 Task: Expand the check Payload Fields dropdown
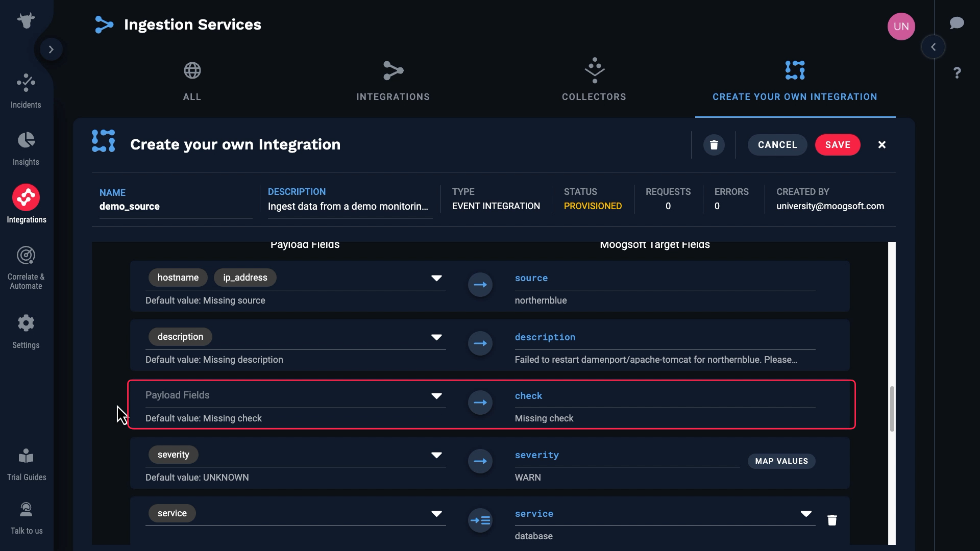click(x=436, y=396)
